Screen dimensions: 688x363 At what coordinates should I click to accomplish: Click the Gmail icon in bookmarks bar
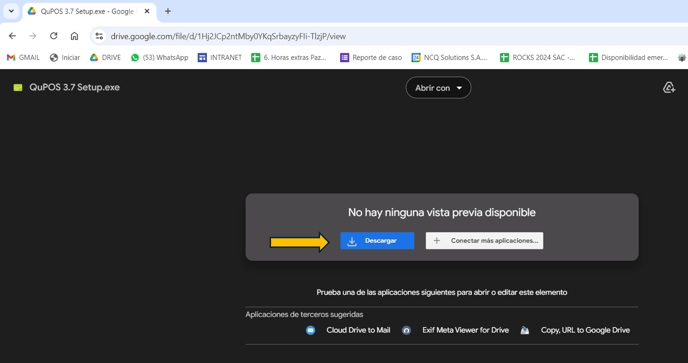click(11, 58)
